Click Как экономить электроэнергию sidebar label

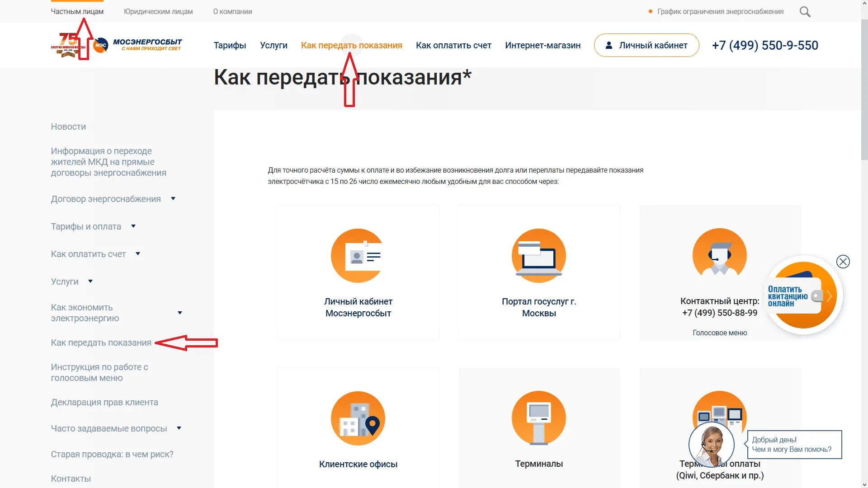[x=85, y=313]
